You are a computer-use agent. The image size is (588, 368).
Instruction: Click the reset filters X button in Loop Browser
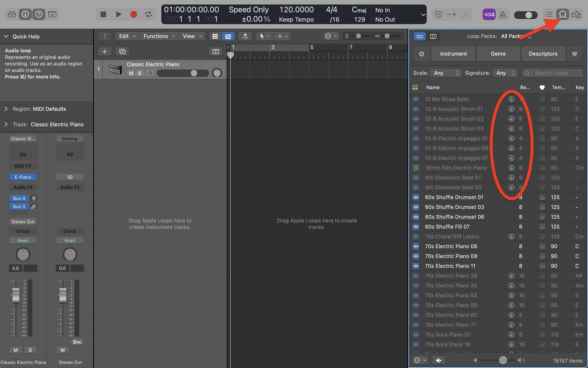click(422, 54)
